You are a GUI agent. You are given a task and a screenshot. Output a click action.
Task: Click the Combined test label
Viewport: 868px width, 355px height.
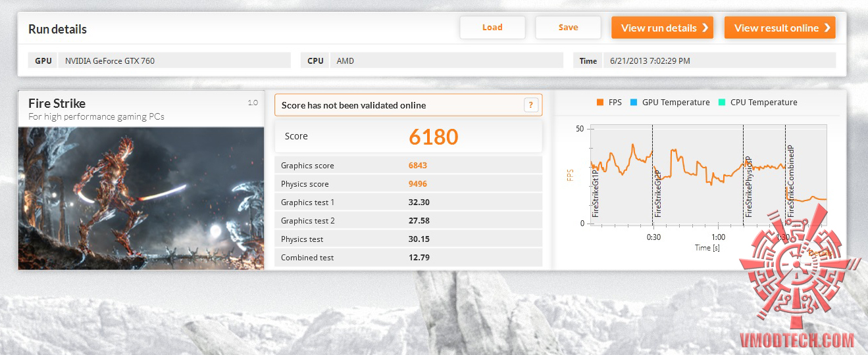[307, 258]
